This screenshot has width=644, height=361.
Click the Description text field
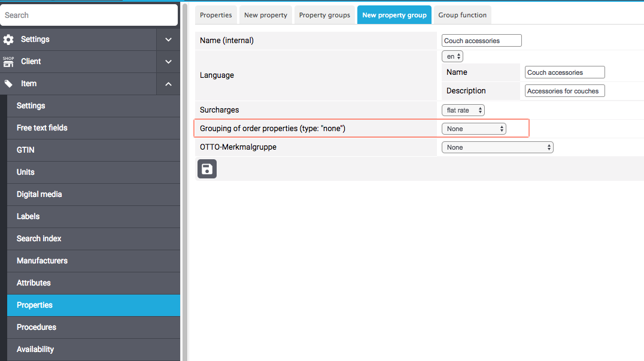tap(565, 91)
